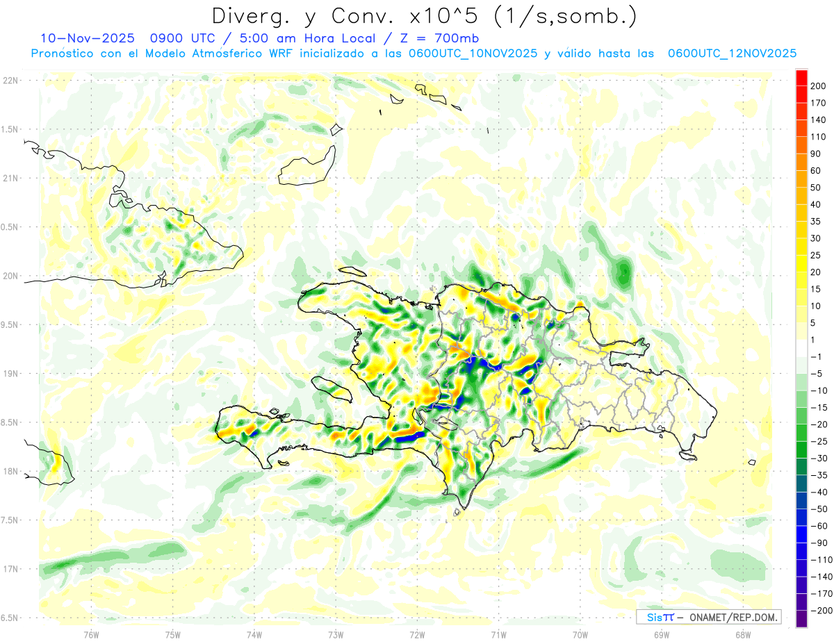Image resolution: width=834 pixels, height=644 pixels.
Task: Click the "-90" colorbar value
Action: click(818, 543)
